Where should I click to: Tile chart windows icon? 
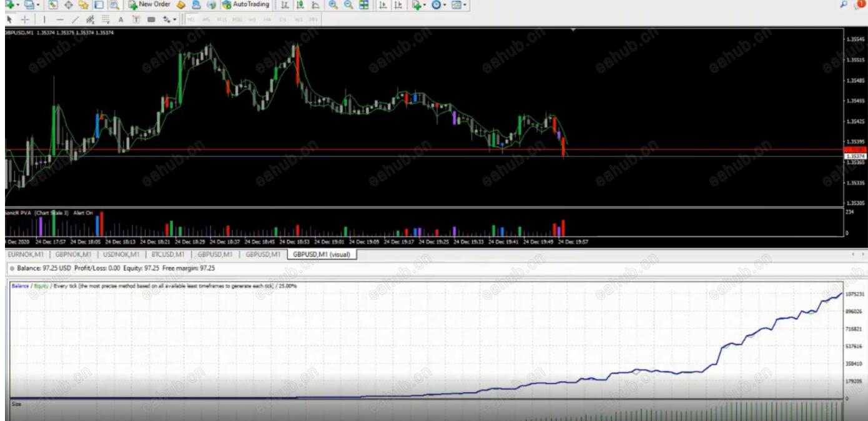point(364,4)
